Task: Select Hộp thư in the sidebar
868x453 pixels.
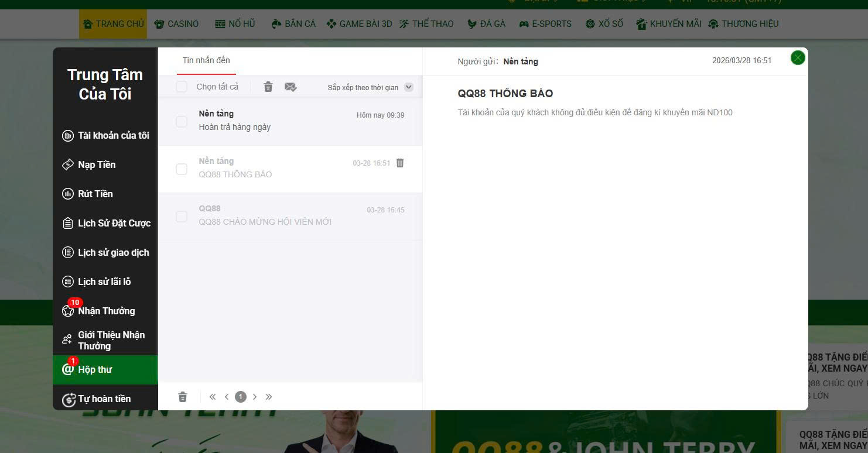Action: (x=105, y=369)
